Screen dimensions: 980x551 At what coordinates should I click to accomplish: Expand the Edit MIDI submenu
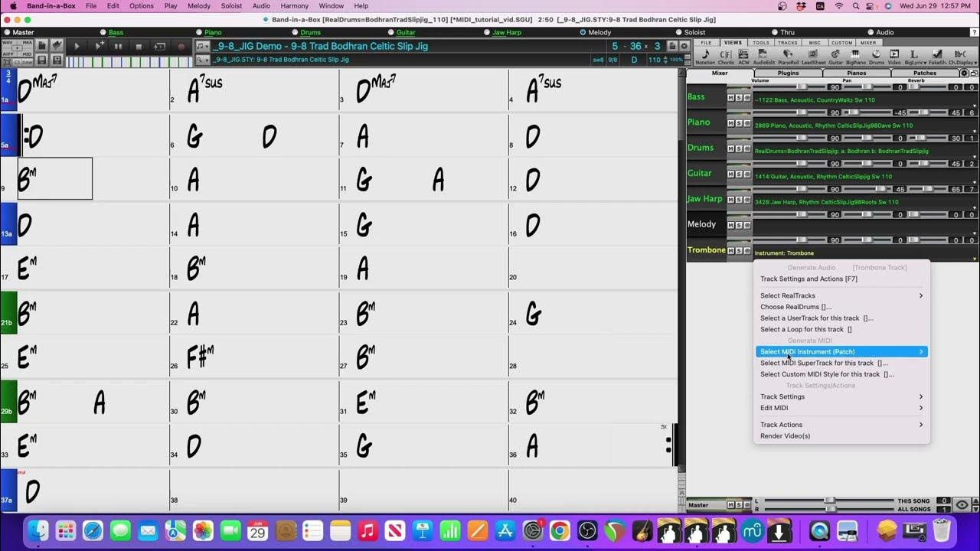pyautogui.click(x=841, y=408)
